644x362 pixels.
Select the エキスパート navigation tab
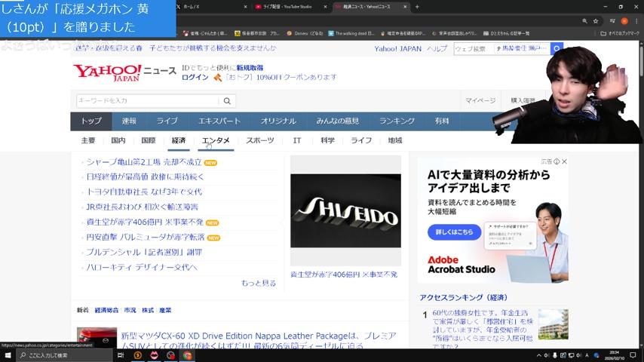tap(219, 121)
